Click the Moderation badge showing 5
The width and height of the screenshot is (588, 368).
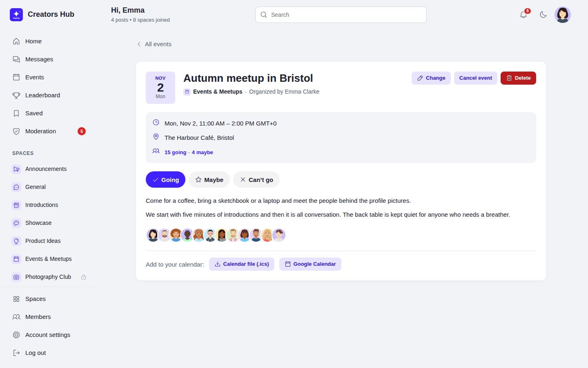click(x=82, y=131)
